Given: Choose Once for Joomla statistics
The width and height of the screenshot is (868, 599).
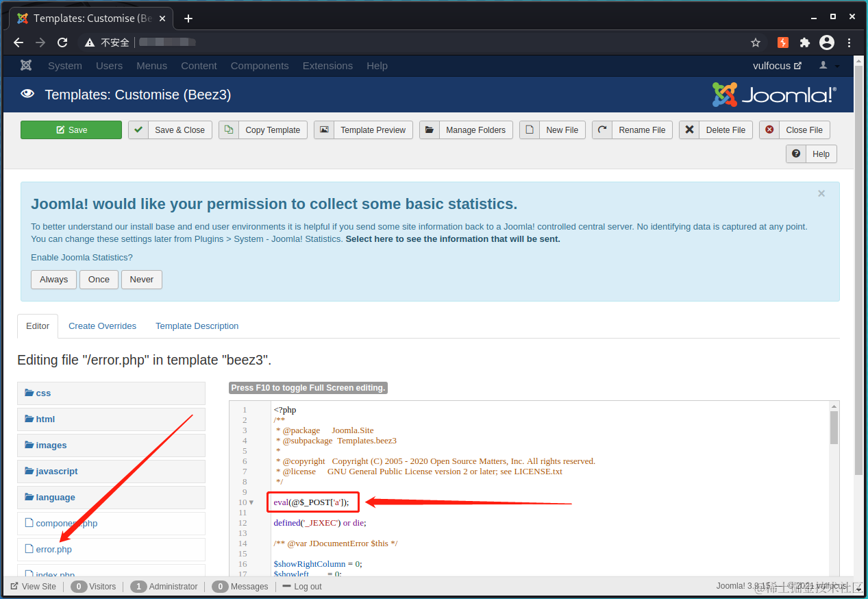Looking at the screenshot, I should pos(99,280).
